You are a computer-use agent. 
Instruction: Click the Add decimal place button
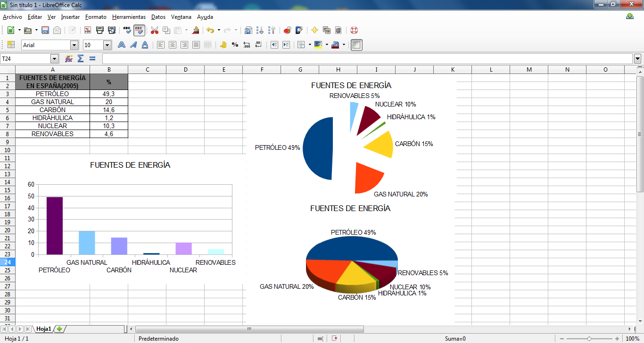(x=247, y=45)
